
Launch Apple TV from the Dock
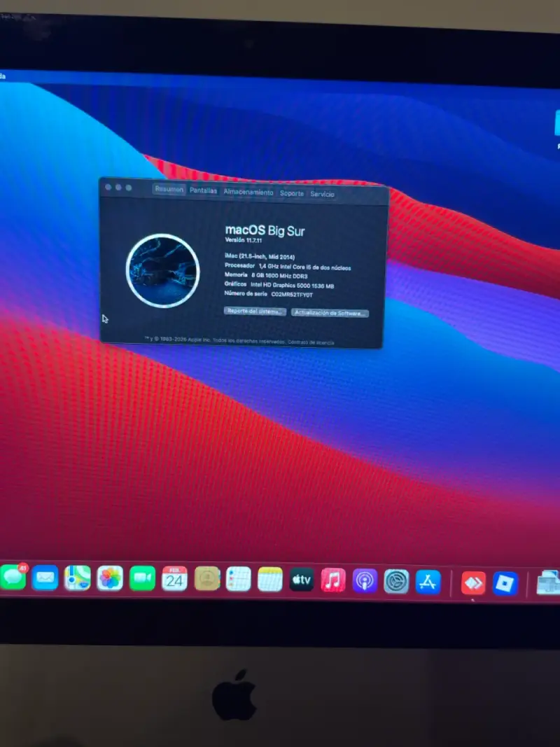(x=302, y=580)
